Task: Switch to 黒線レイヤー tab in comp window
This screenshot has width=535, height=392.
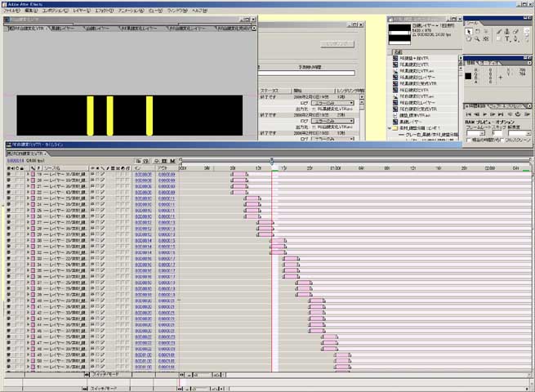Action: coord(62,29)
